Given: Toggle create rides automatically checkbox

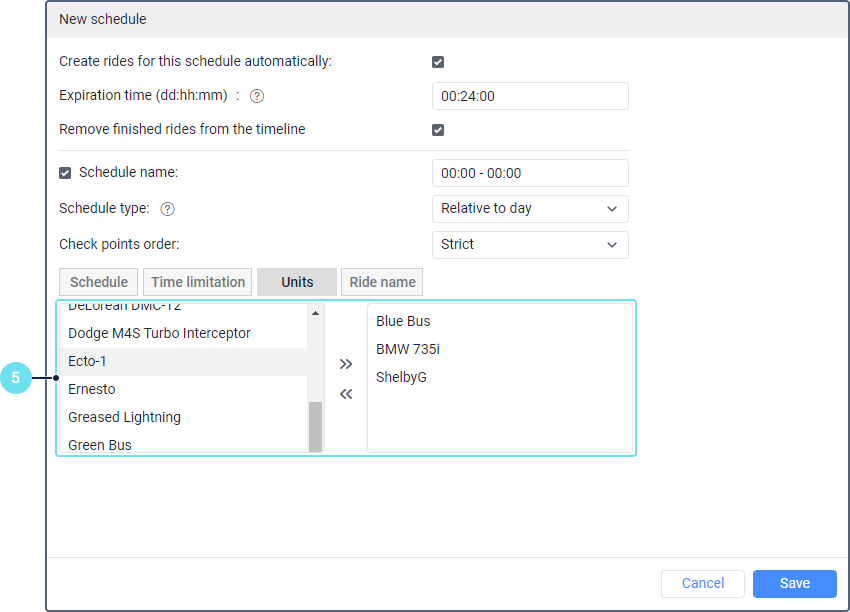Looking at the screenshot, I should point(438,62).
